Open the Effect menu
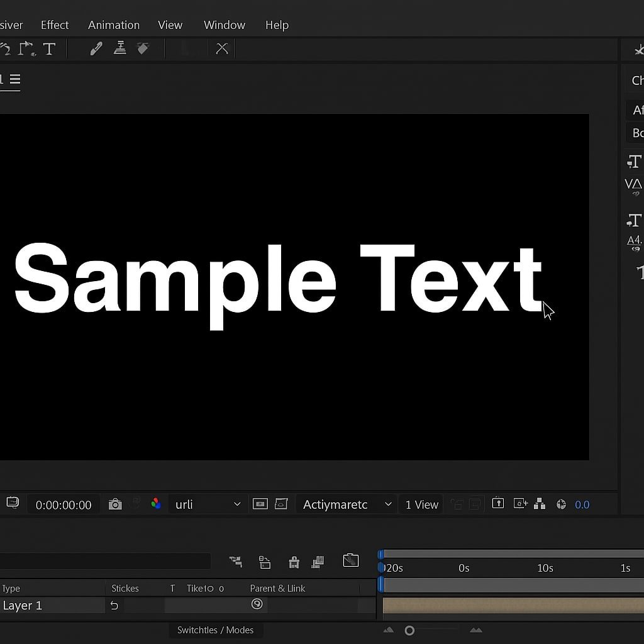 pyautogui.click(x=55, y=25)
